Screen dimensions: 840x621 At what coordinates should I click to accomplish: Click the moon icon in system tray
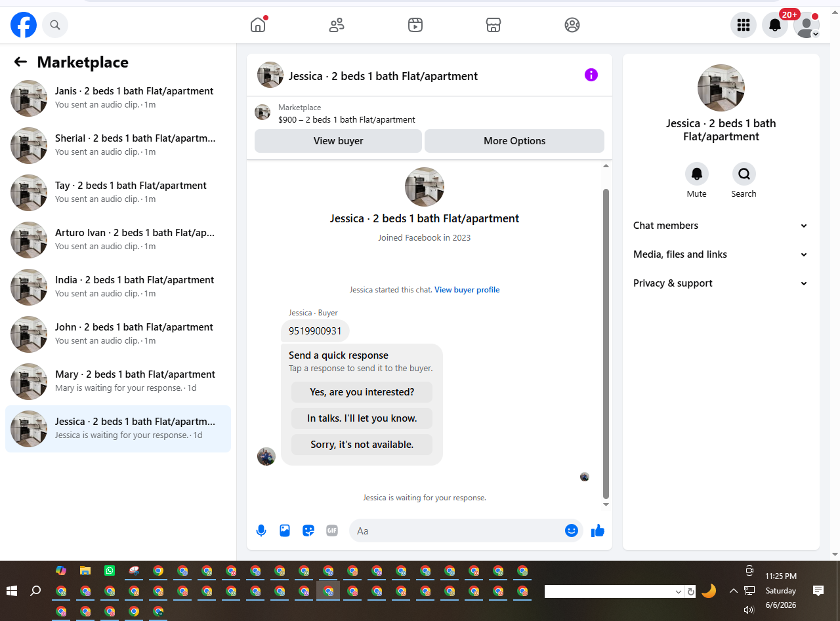tap(709, 591)
